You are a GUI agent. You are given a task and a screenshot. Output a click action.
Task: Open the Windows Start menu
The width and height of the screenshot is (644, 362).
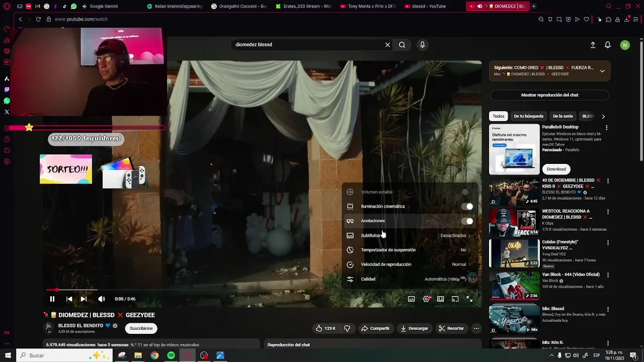8,355
